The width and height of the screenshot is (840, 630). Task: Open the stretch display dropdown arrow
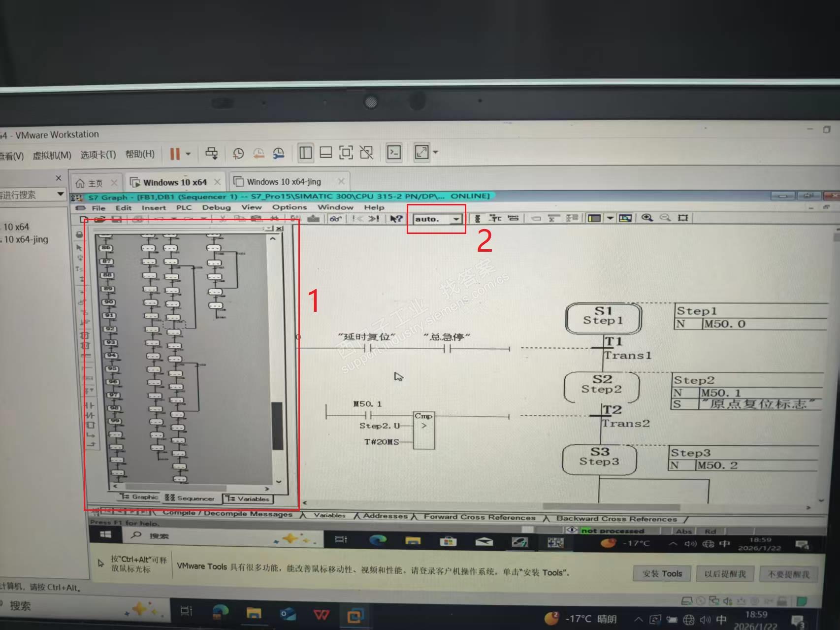click(436, 152)
